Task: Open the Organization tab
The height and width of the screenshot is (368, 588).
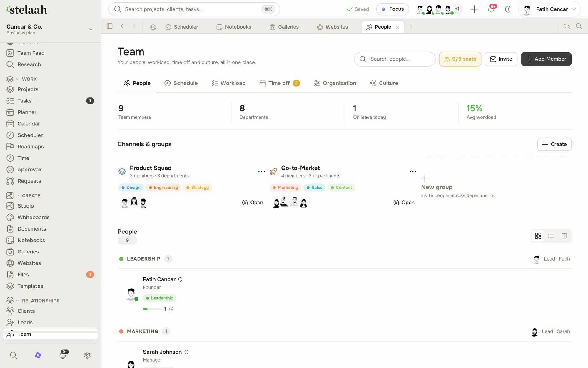Action: click(335, 83)
